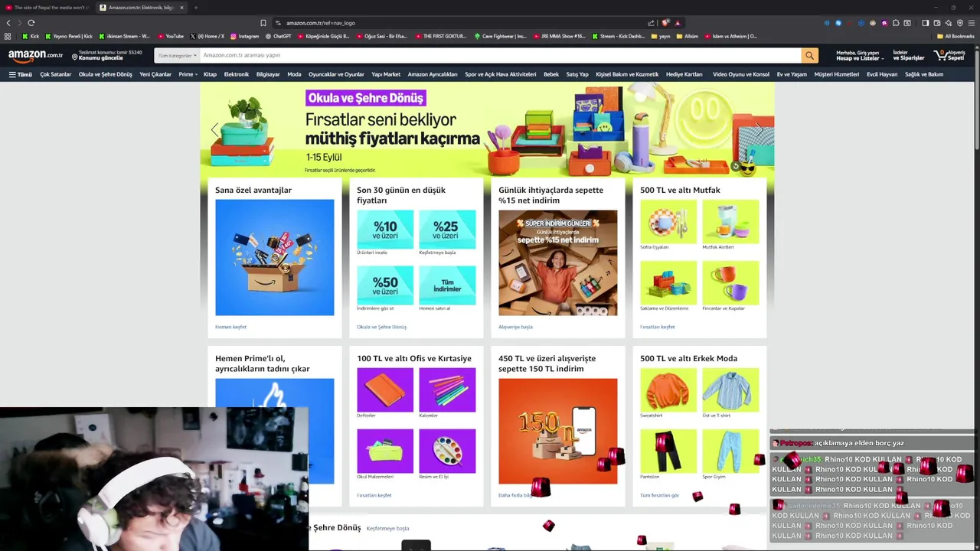
Task: Open Brave VPN shield icon
Action: (x=959, y=23)
